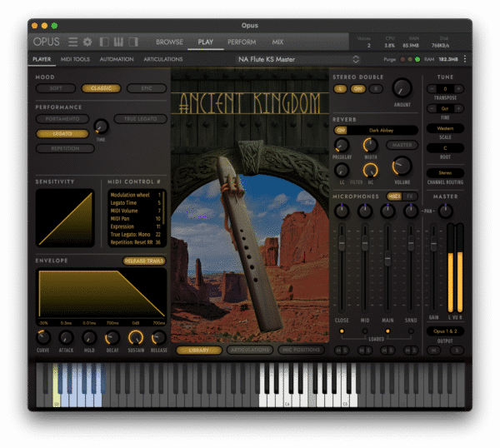500x448 pixels.
Task: Open the Dark Abbey reverb preset dropdown
Action: click(x=382, y=130)
